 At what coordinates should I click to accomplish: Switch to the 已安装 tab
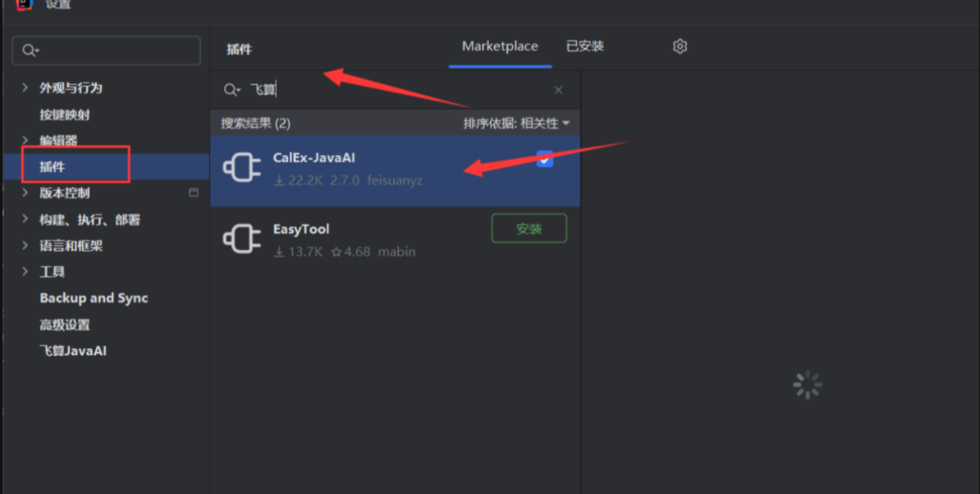[585, 47]
